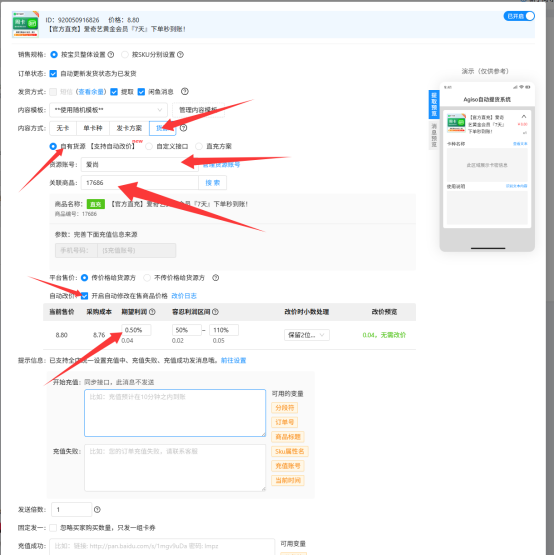Screen dimensions: 555x555
Task: Click the 开始充值 message textarea
Action: pyautogui.click(x=175, y=413)
